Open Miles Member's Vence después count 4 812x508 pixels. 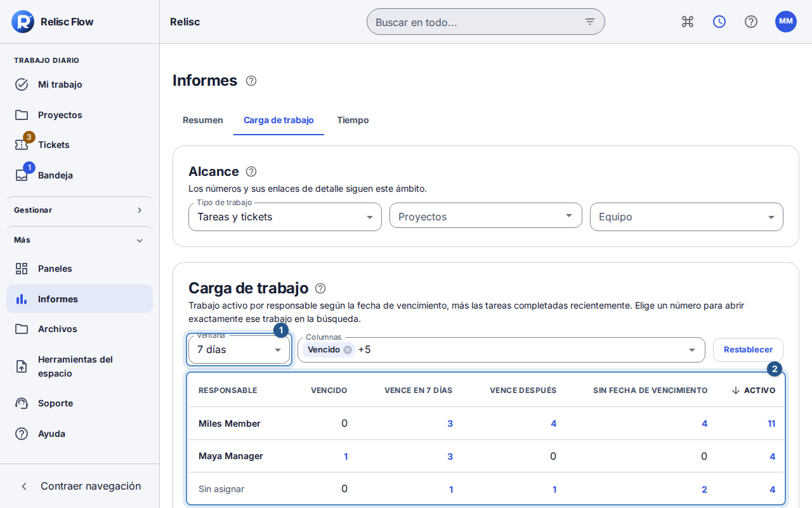pos(553,424)
